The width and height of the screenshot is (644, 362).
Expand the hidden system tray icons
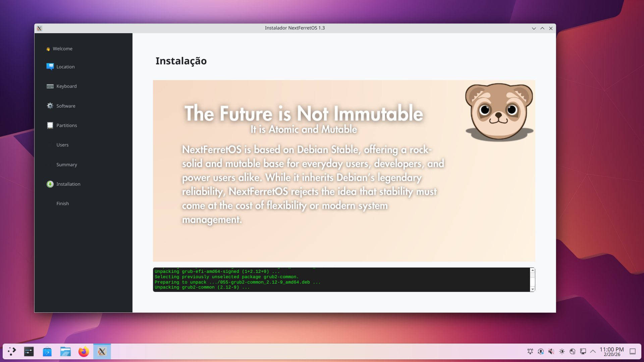point(593,351)
